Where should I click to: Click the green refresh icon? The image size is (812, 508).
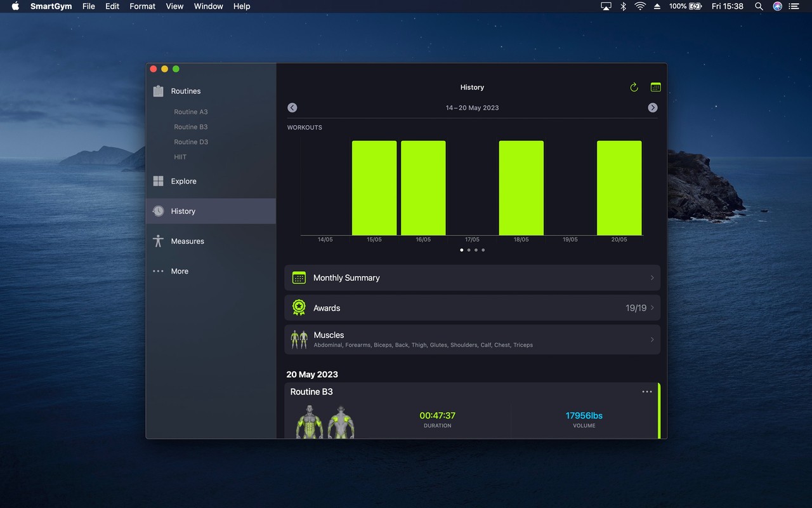click(x=634, y=87)
